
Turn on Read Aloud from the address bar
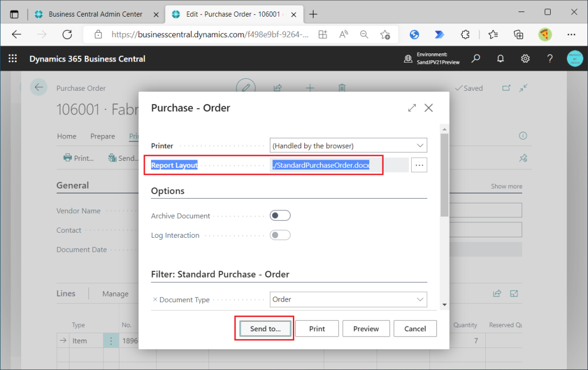[x=343, y=34]
